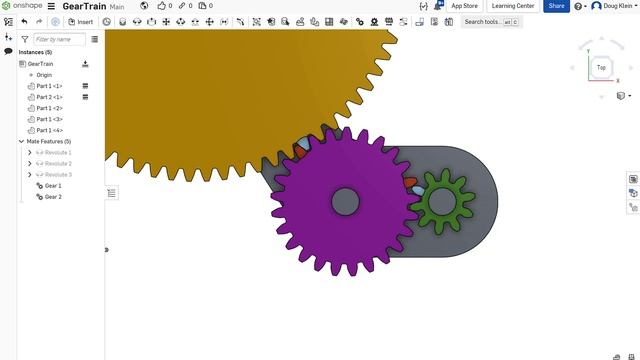The image size is (640, 360).
Task: Select the Slider mate tool
Action: tap(151, 22)
